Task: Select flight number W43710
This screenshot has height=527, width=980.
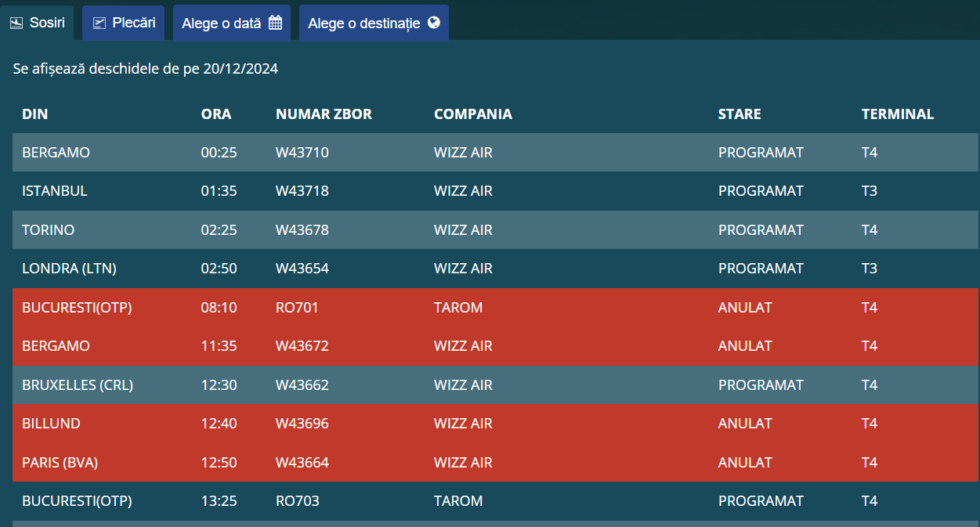Action: pyautogui.click(x=302, y=153)
